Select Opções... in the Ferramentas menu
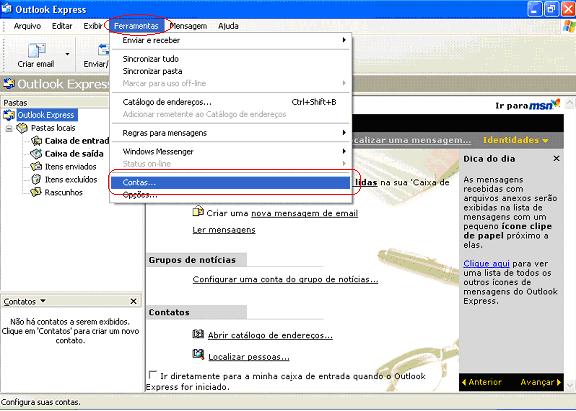The height and width of the screenshot is (411, 576). [231, 195]
